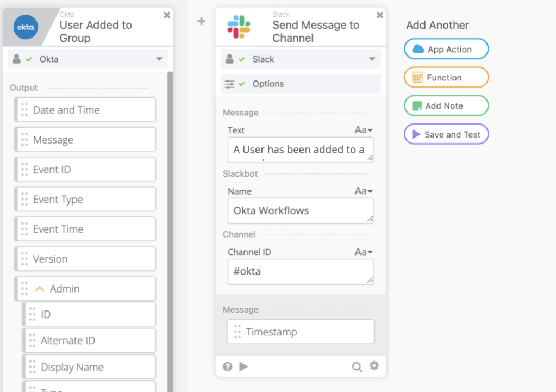The width and height of the screenshot is (556, 392).
Task: Open the Channel ID type dropdown
Action: coord(364,252)
